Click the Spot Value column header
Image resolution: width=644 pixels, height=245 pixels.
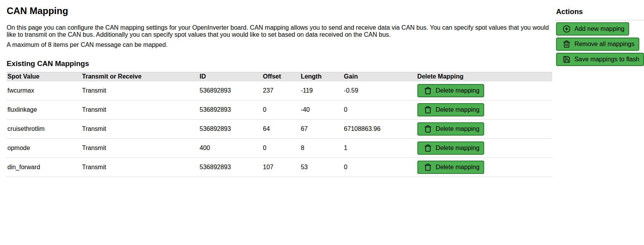23,77
